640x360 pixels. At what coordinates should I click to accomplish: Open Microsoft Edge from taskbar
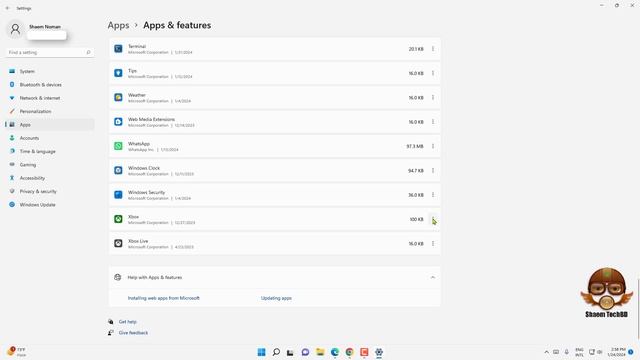(x=335, y=352)
